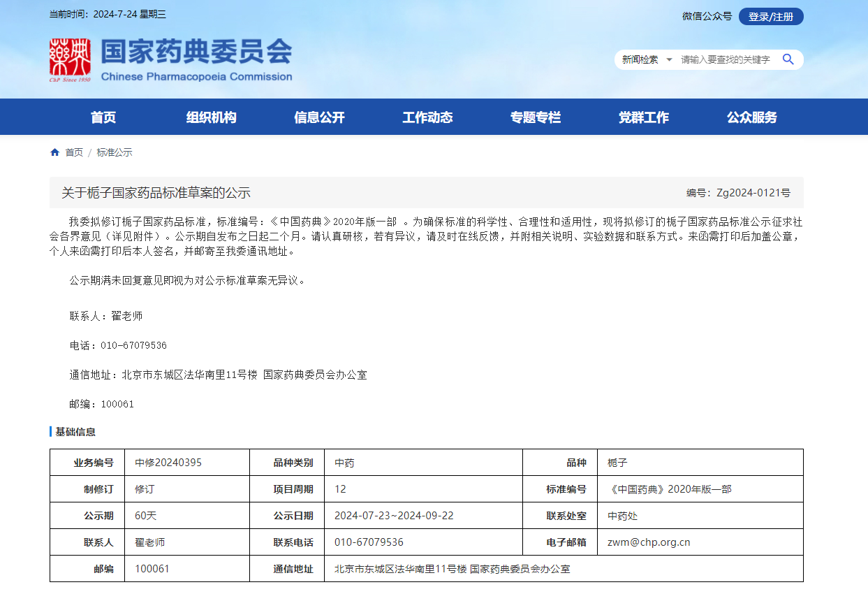The height and width of the screenshot is (601, 868).
Task: Click the 首页 breadcrumb link
Action: (x=74, y=152)
